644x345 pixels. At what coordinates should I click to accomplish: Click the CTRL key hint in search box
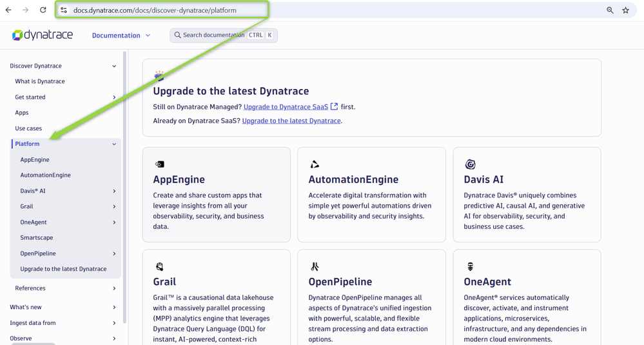(x=255, y=35)
